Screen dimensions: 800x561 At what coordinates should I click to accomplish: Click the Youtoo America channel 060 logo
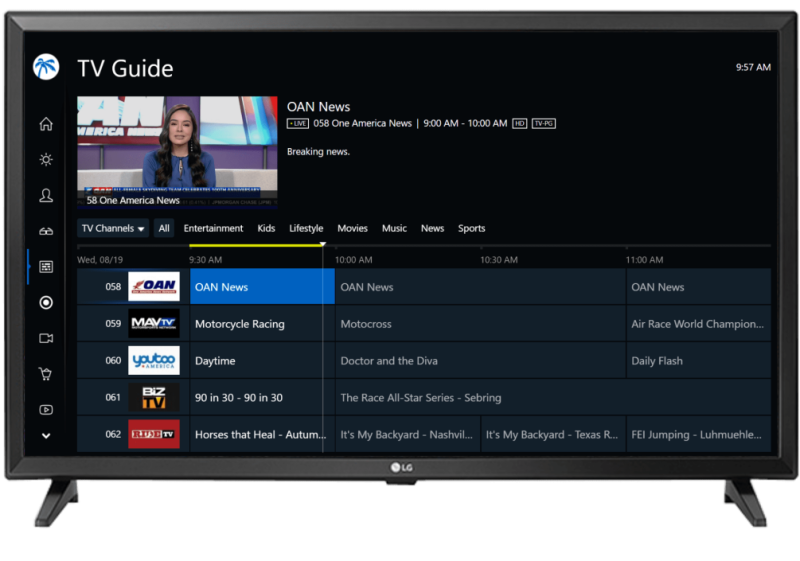pyautogui.click(x=154, y=361)
